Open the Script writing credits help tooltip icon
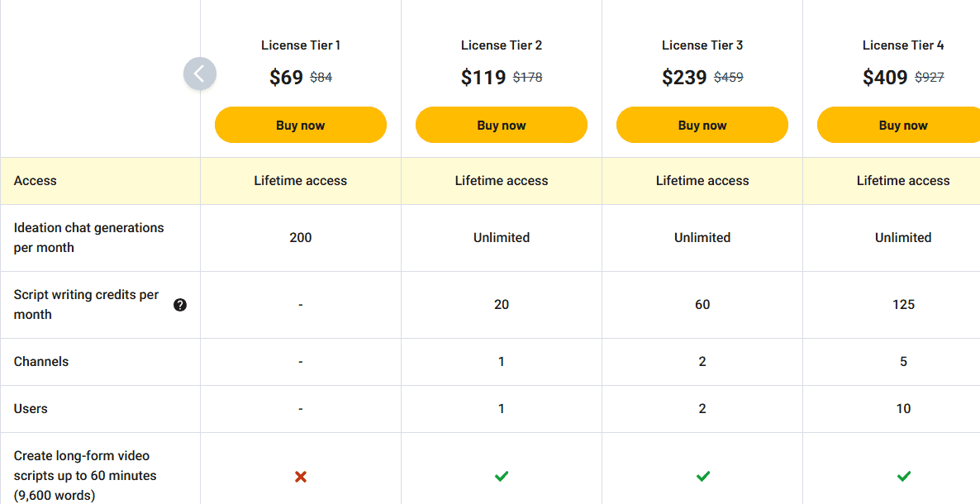 (180, 304)
